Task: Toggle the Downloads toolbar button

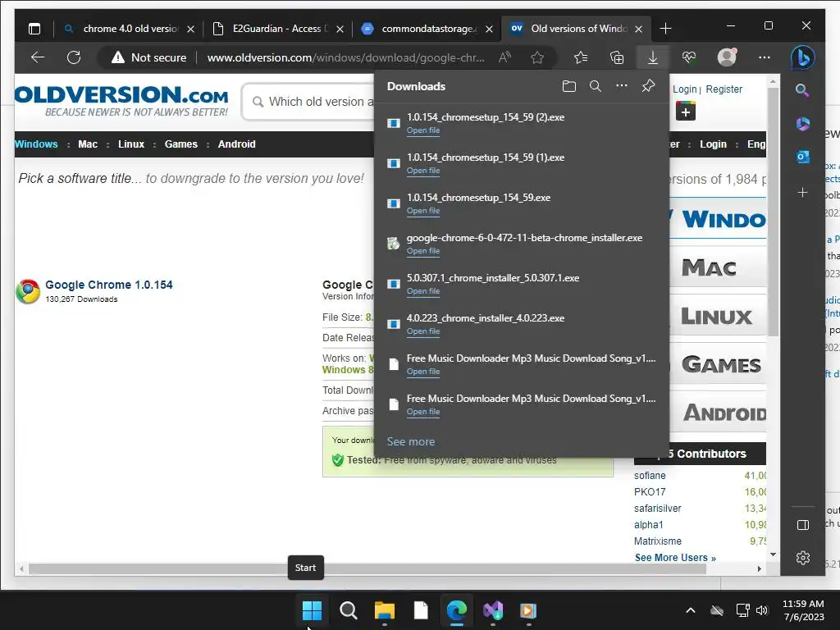Action: [x=652, y=57]
